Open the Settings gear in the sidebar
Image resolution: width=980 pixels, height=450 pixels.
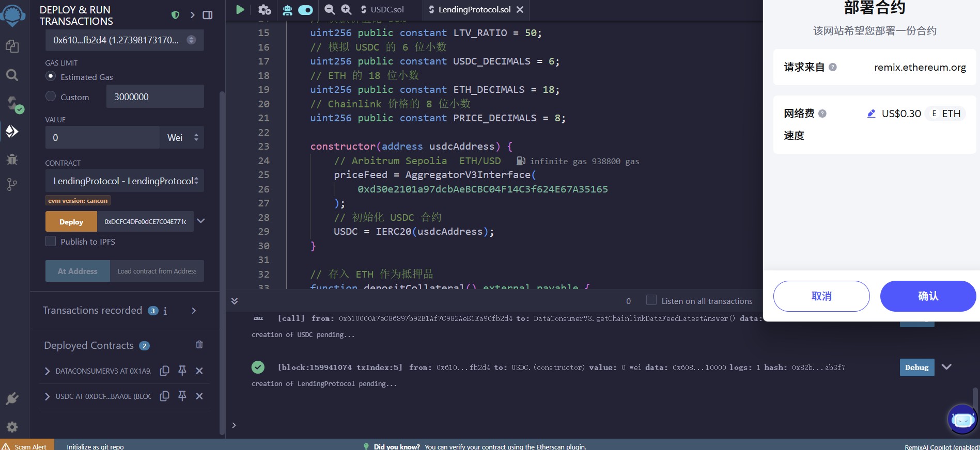click(12, 427)
